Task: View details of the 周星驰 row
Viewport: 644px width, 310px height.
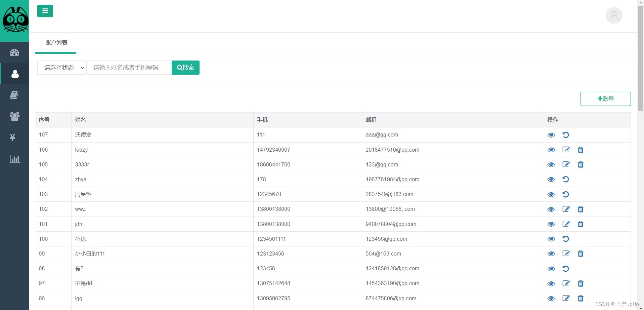Action: pos(551,194)
